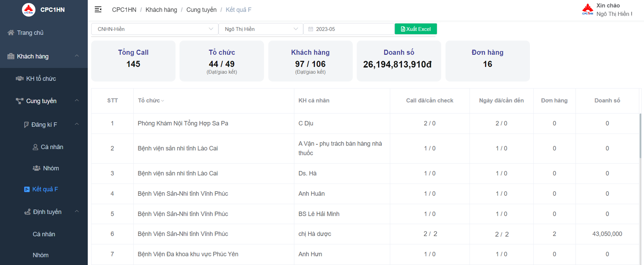Select Cá nhân under Định tuyến
Viewport: 644px width, 265px height.
click(44, 234)
